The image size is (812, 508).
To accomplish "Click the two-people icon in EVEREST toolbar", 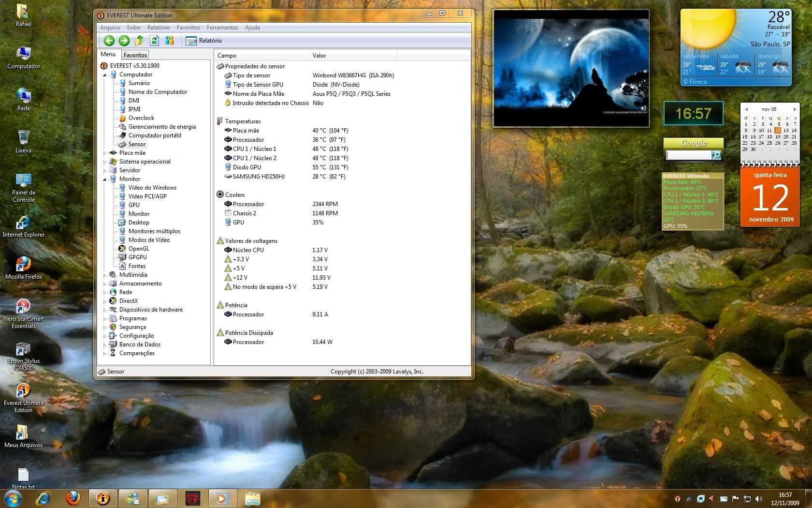I will 169,41.
